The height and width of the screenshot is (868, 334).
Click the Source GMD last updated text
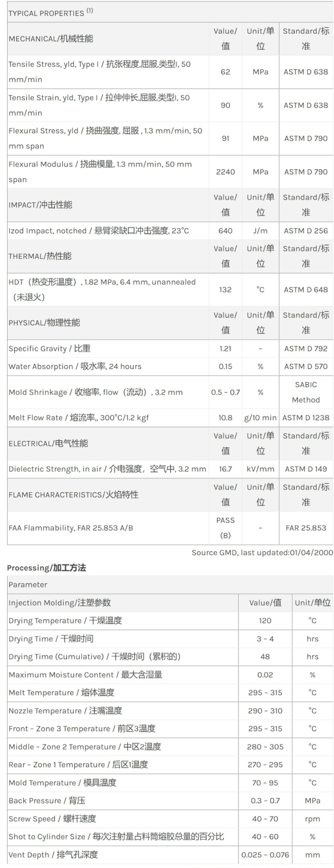[262, 552]
